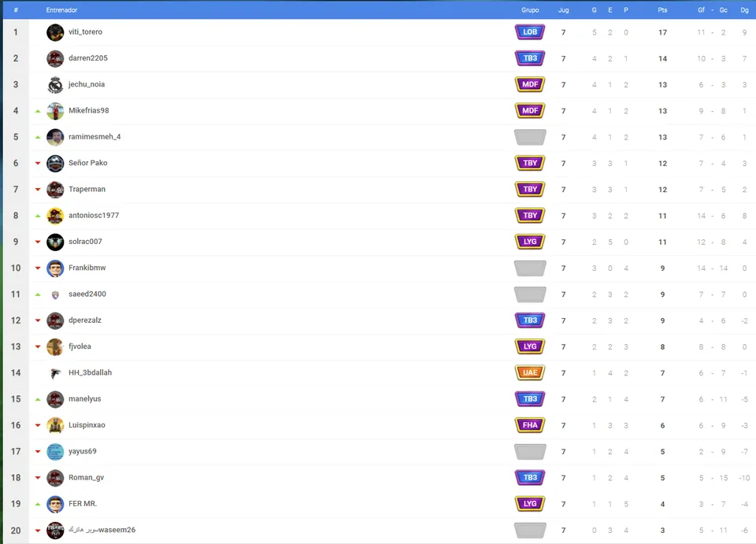Screen dimensions: 756x544
Task: Open the FHA group badge for Luispinxao
Action: coord(530,425)
